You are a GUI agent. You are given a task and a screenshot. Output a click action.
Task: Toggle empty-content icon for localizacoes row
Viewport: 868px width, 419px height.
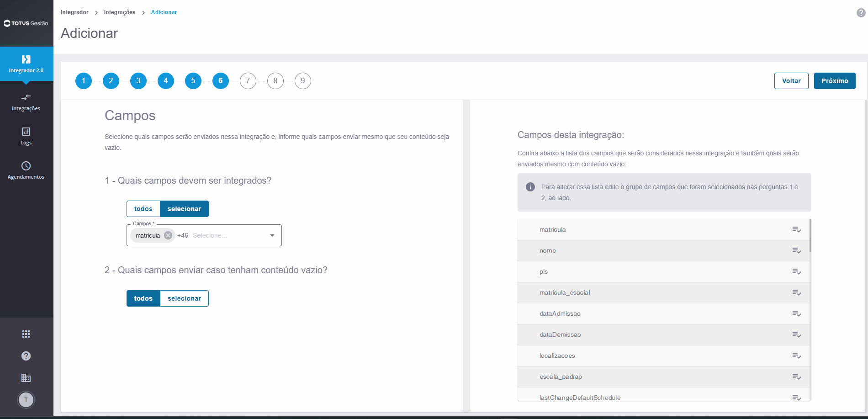click(797, 355)
